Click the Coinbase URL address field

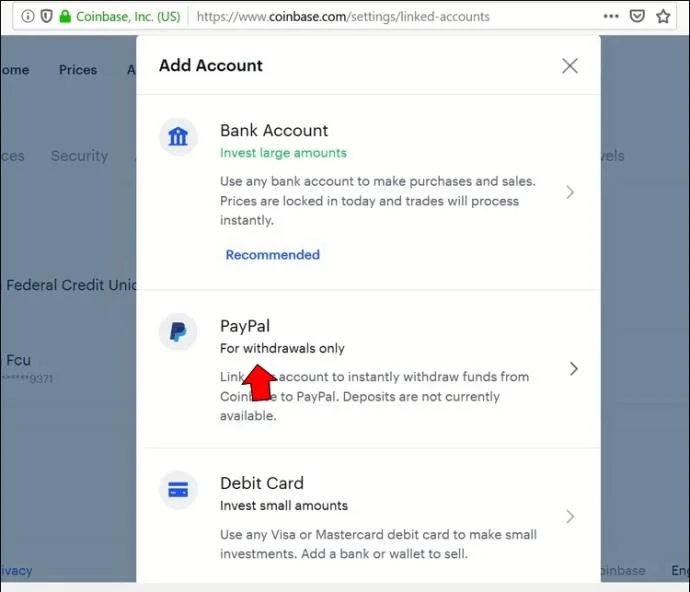pos(343,16)
